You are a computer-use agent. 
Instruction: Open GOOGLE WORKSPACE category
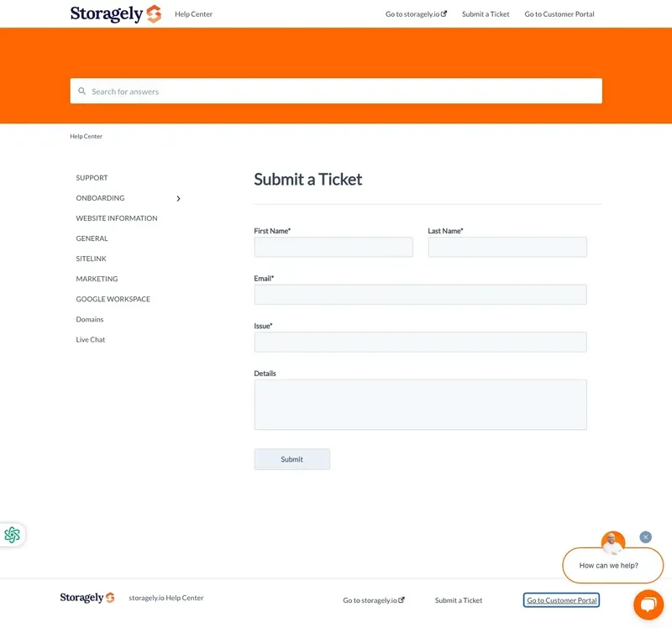click(113, 299)
